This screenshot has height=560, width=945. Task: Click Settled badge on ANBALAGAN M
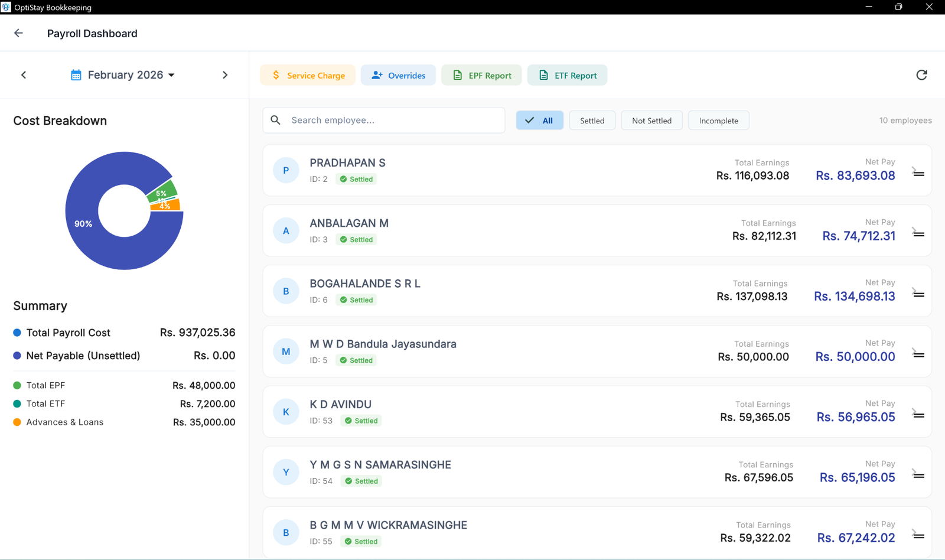(356, 239)
